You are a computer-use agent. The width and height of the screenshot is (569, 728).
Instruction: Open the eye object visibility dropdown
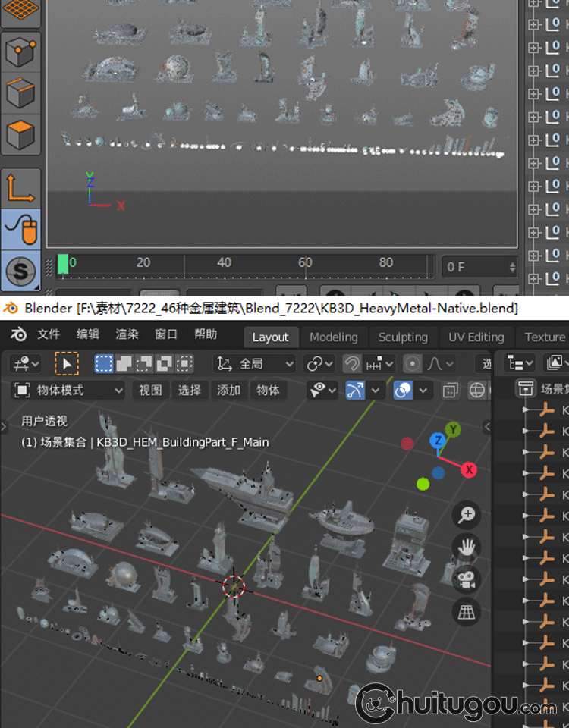(x=322, y=390)
